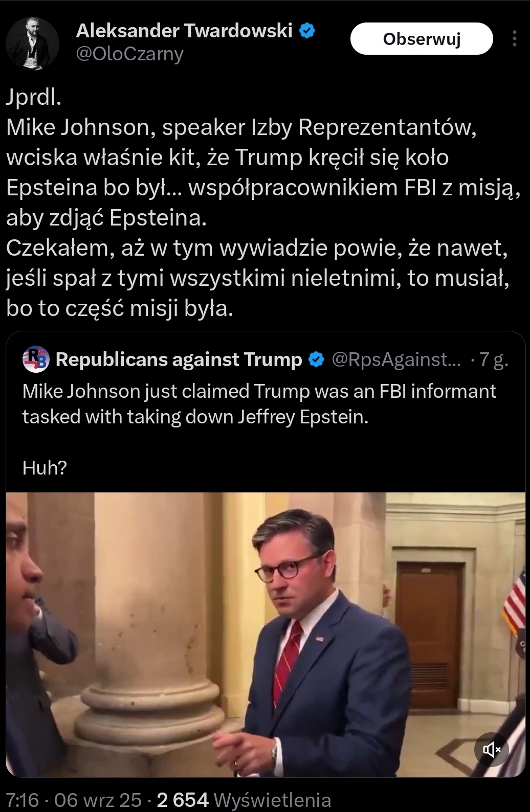The width and height of the screenshot is (530, 812).
Task: Click the 7:16 · 06 wrz 25 post timestamp
Action: [74, 800]
